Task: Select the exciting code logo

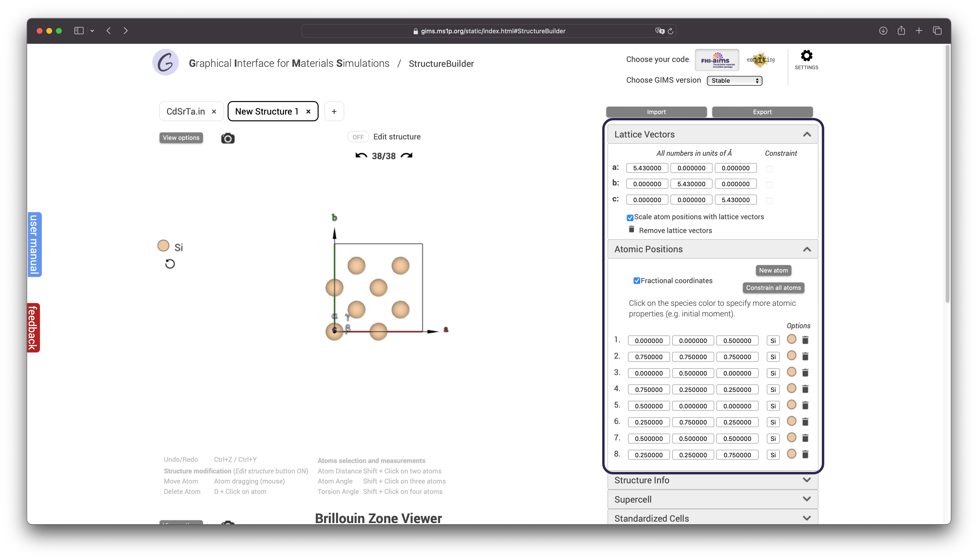Action: coord(761,60)
